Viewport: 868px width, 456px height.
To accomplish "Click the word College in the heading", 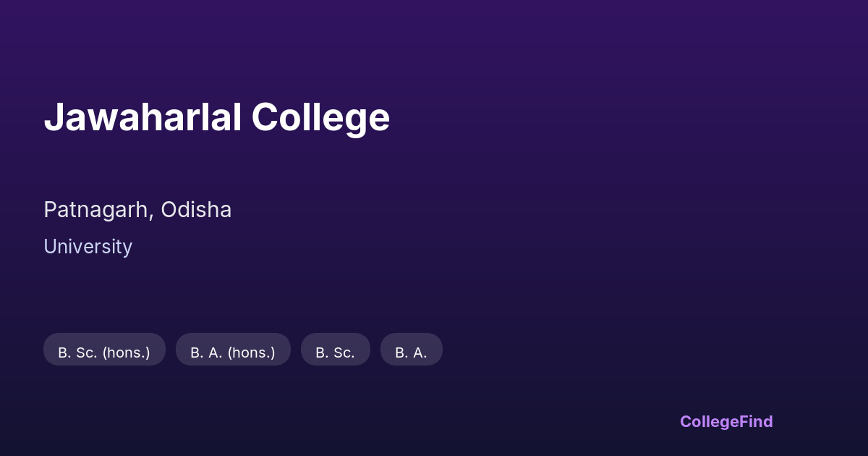I will click(320, 117).
